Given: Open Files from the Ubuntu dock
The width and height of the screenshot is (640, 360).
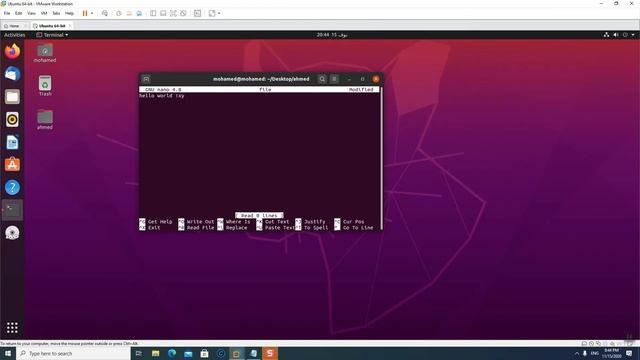Looking at the screenshot, I should (x=12, y=97).
